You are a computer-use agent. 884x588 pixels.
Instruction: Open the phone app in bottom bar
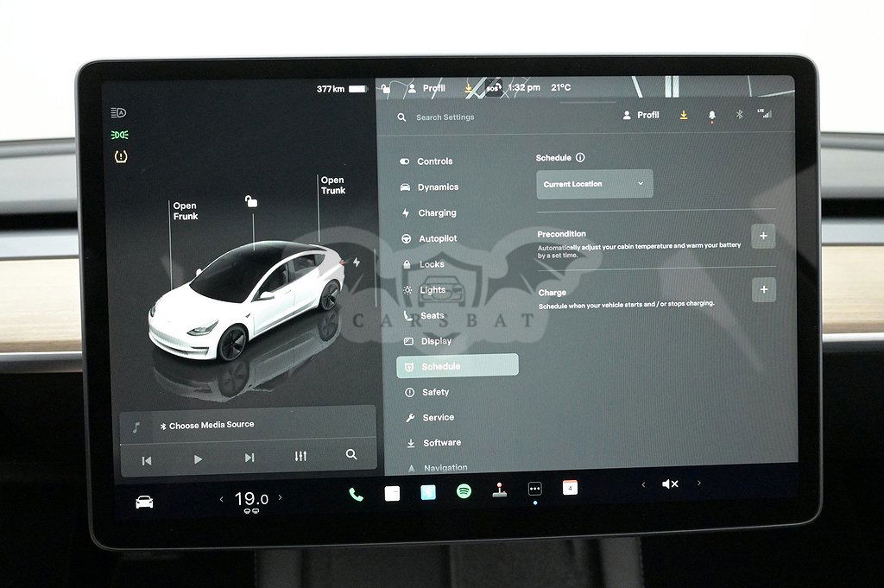pyautogui.click(x=356, y=494)
